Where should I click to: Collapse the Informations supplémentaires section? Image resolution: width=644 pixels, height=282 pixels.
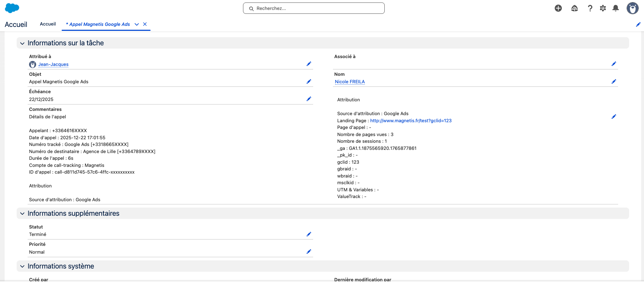pyautogui.click(x=22, y=214)
